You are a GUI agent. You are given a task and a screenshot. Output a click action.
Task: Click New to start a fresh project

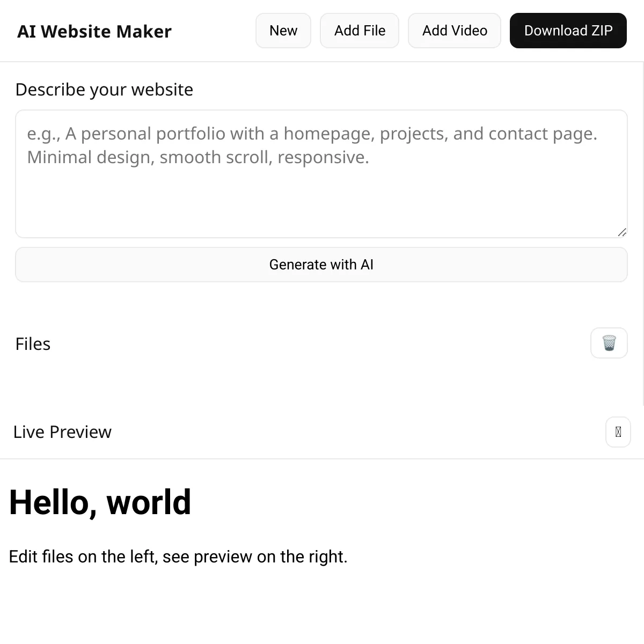click(283, 31)
